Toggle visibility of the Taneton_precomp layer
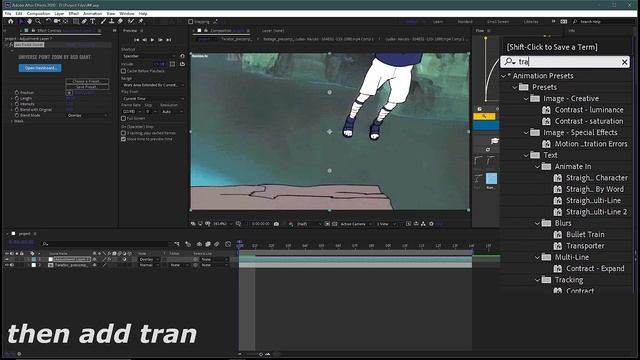 tap(7, 265)
